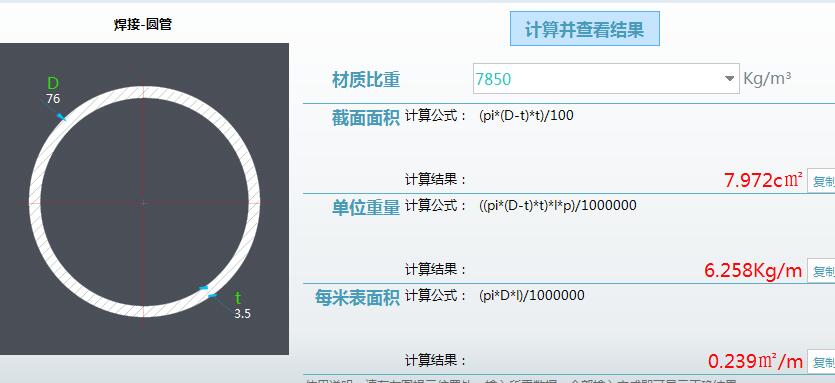Click the 0.239㎡/m result value
The height and width of the screenshot is (383, 835).
click(755, 362)
